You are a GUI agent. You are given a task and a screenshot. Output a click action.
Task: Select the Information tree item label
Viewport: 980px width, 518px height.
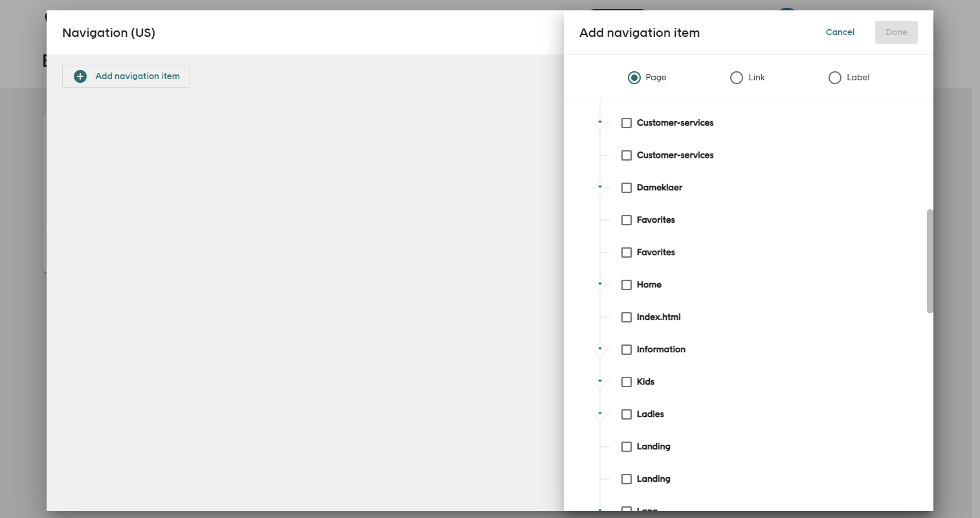tap(661, 350)
